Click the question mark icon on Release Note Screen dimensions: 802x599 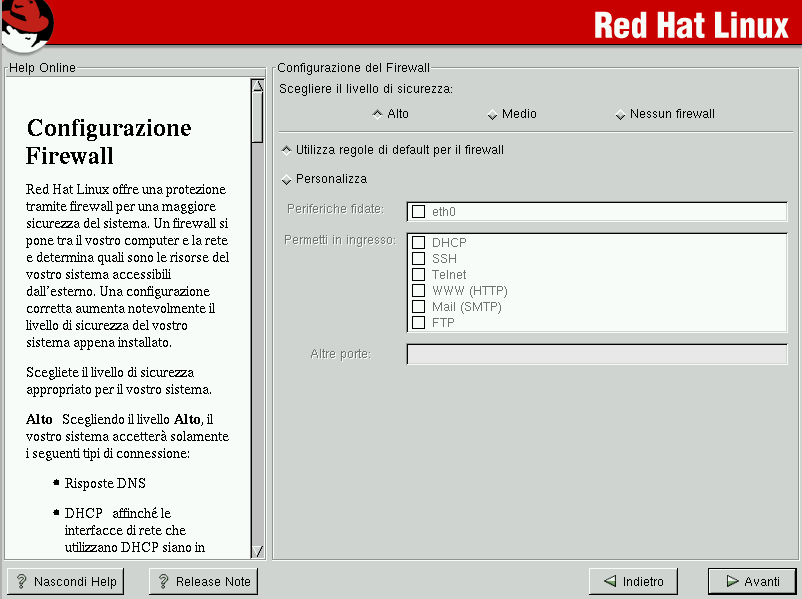tap(163, 581)
